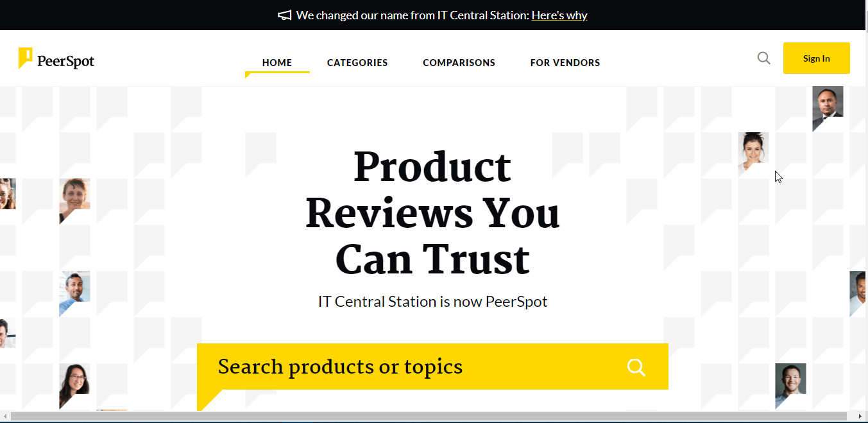The width and height of the screenshot is (868, 423).
Task: Click the Sign In button
Action: (816, 58)
